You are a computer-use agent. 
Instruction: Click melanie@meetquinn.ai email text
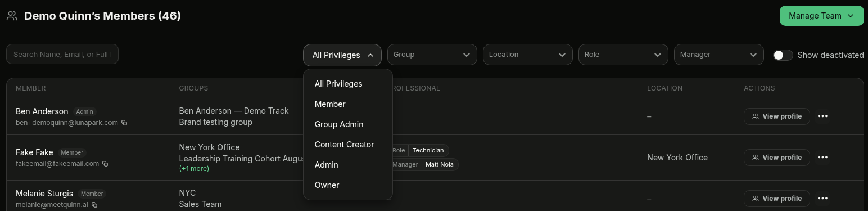[52, 205]
